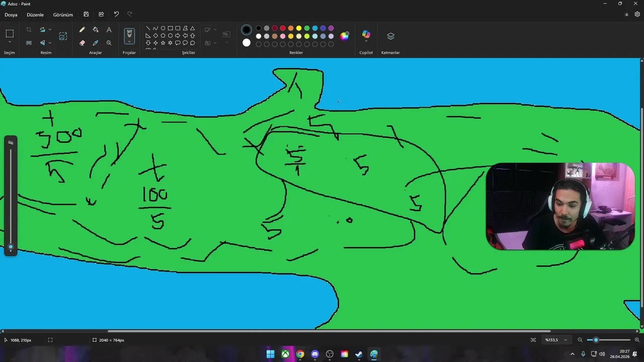Click the horizontal canvas scrollbar
Image resolution: width=644 pixels, height=362 pixels.
[329, 331]
